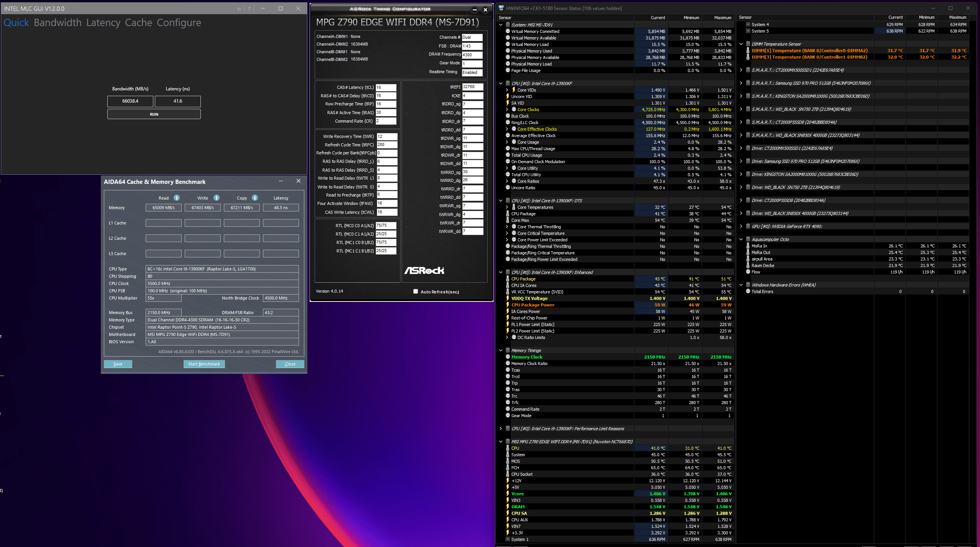Click the fan icon beside System 1
This screenshot has width=980, height=547.
coord(507,539)
